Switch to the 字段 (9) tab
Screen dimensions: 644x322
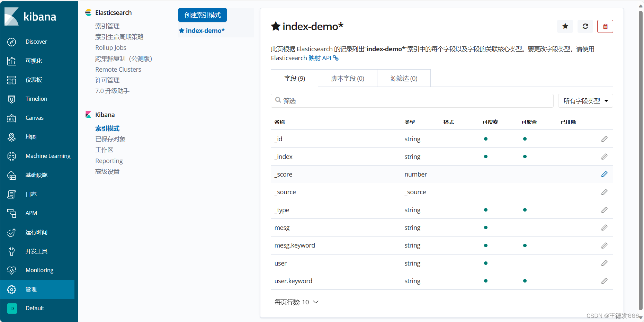tap(295, 78)
